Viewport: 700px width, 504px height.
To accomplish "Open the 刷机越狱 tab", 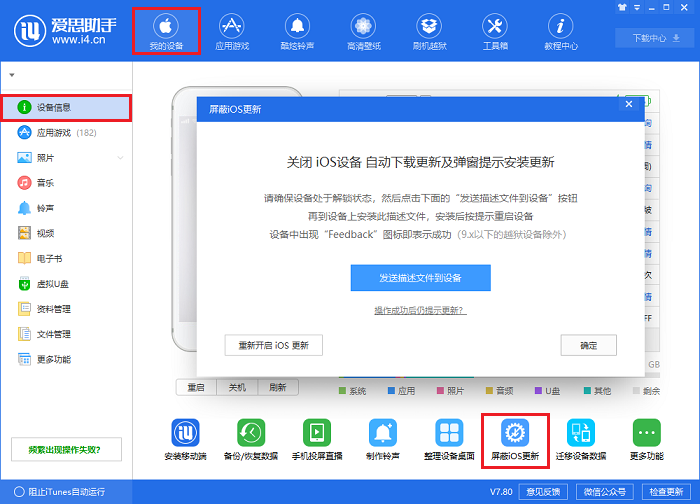I will tap(429, 31).
